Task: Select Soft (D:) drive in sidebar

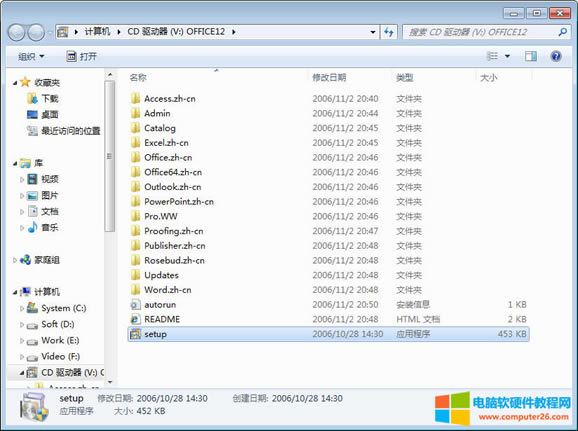Action: tap(58, 324)
